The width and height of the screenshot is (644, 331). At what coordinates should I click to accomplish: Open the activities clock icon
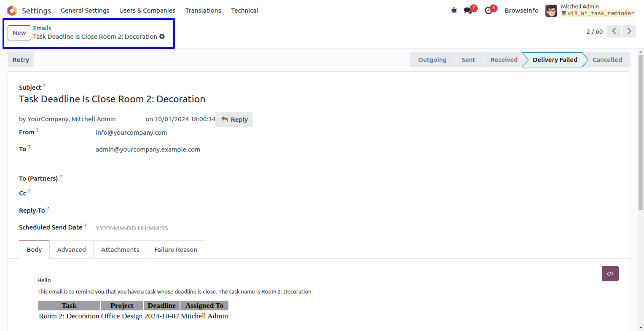tap(488, 11)
